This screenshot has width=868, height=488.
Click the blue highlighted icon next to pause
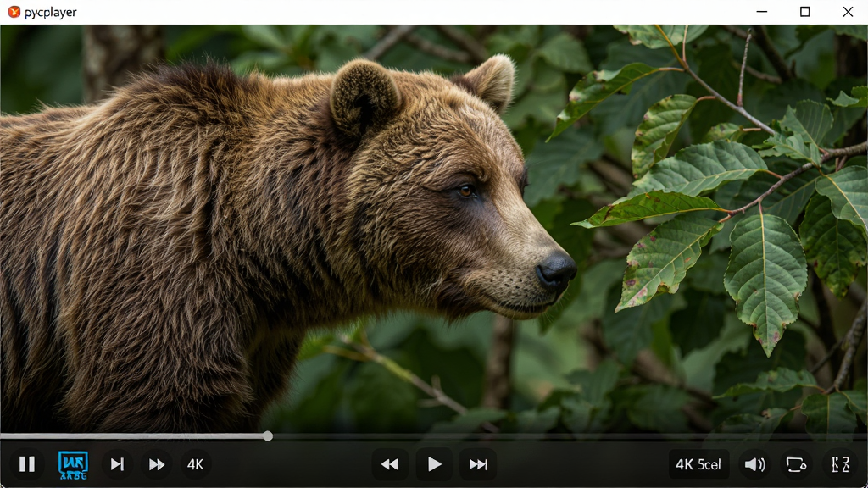pos(73,465)
